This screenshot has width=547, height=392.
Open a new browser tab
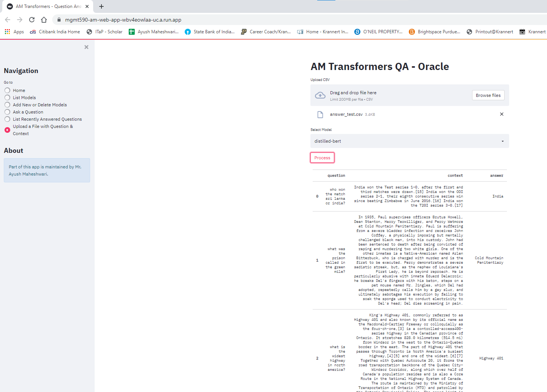click(101, 6)
